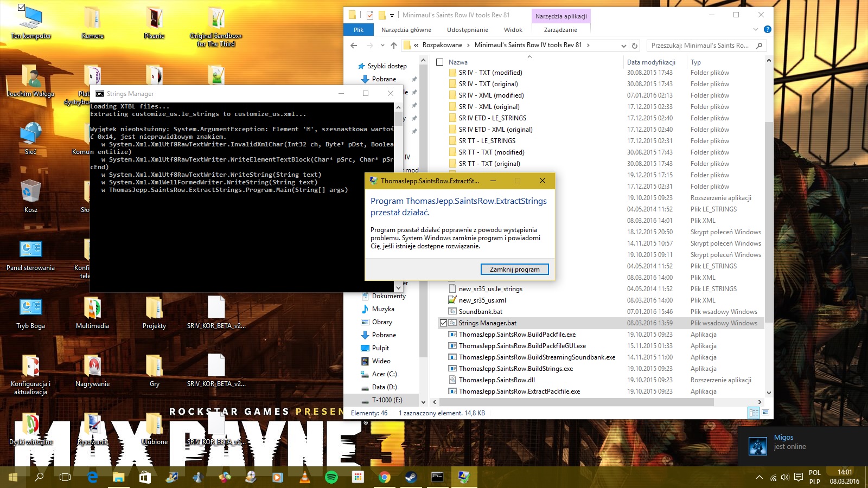Image resolution: width=868 pixels, height=488 pixels.
Task: Select the Multimedia desktop folder
Action: click(92, 313)
